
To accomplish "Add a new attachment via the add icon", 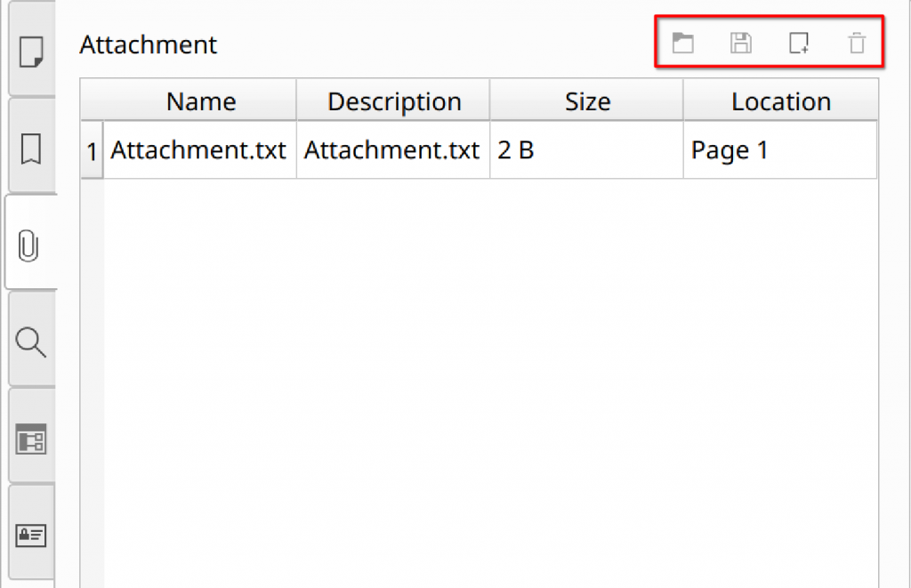I will pos(799,42).
